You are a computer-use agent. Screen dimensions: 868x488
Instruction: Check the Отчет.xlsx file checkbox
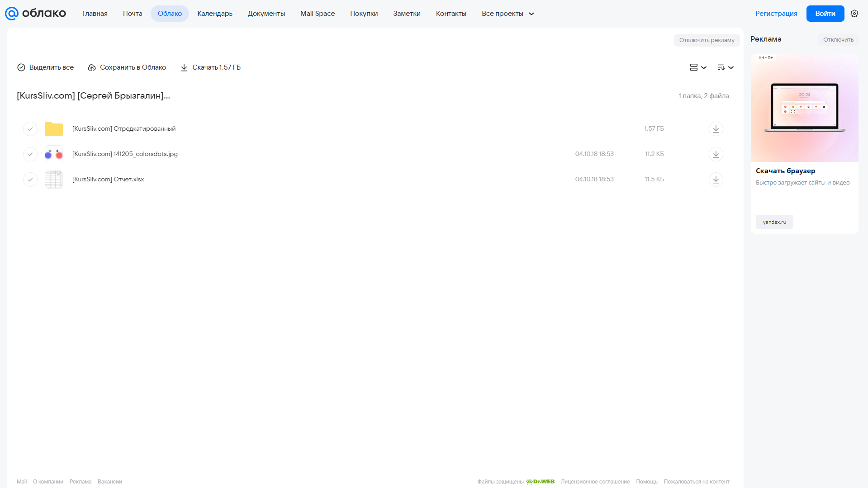[30, 180]
